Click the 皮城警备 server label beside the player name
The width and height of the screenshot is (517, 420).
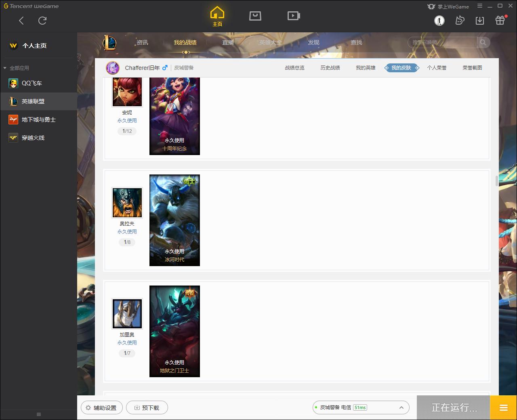(x=184, y=68)
